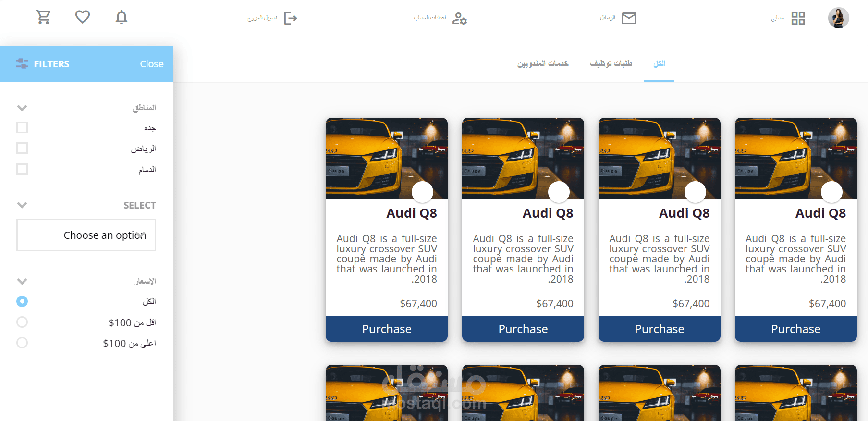Click Purchase on third Audi Q8 card
Screen dimensions: 868x421
[x=660, y=329]
